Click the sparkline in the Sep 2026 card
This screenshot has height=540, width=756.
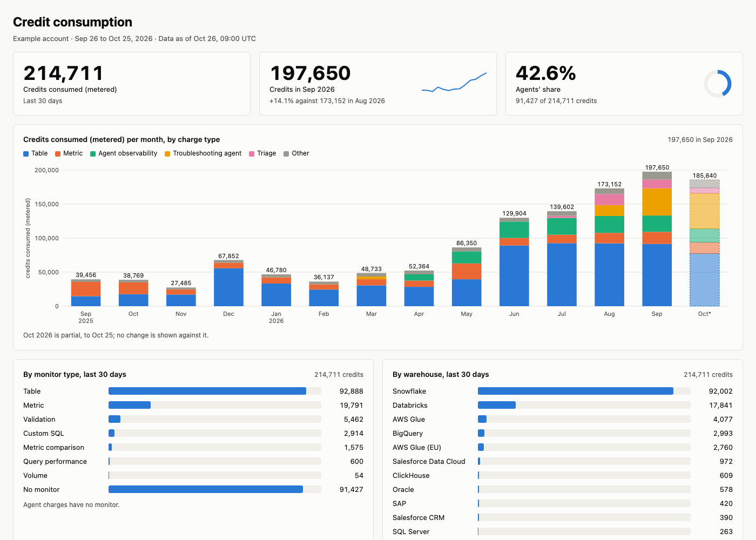(454, 82)
